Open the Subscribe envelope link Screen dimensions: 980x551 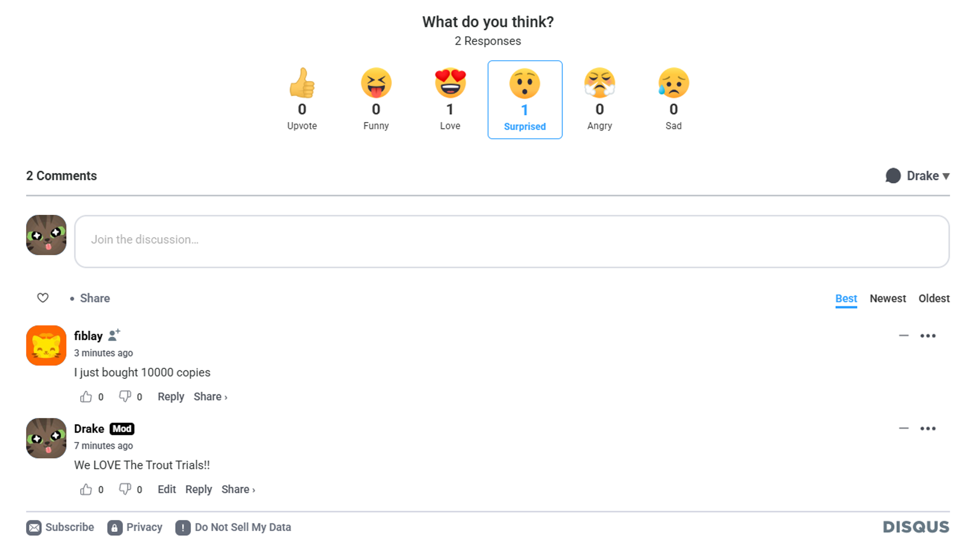pyautogui.click(x=60, y=528)
